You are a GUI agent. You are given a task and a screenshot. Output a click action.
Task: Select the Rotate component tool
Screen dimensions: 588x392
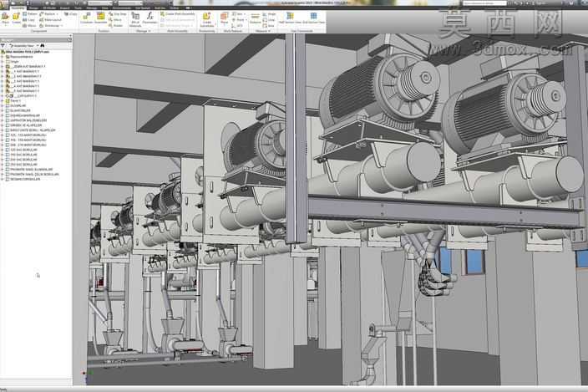pyautogui.click(x=115, y=26)
